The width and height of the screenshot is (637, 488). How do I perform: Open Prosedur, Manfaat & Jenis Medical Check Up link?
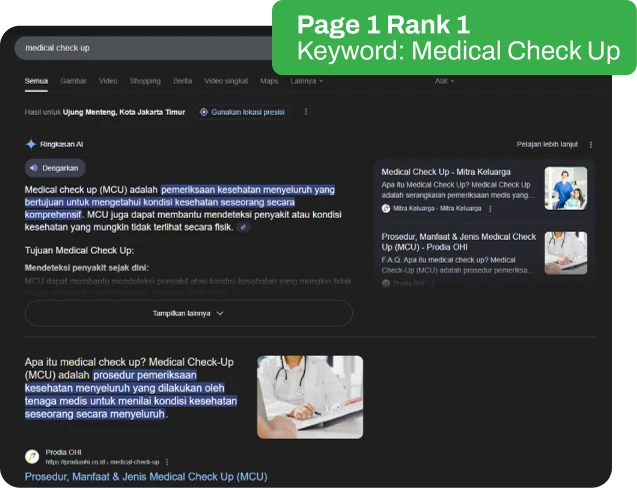click(x=146, y=477)
